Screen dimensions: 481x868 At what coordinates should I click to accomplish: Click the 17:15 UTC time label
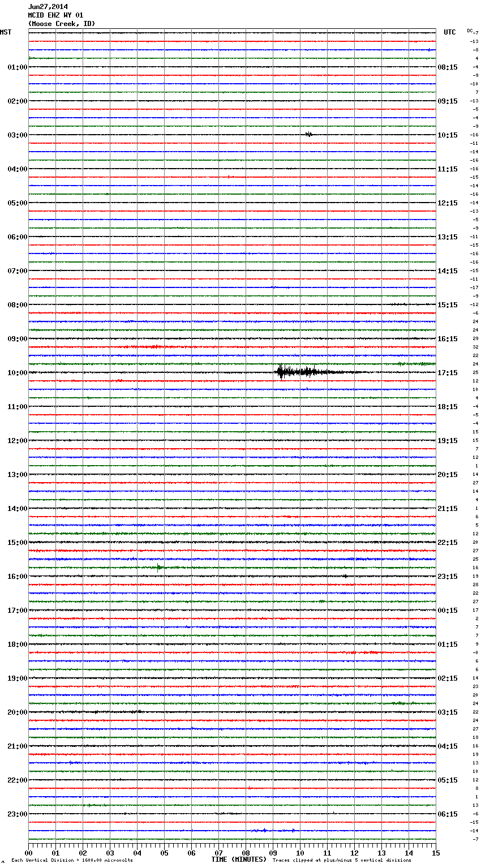pyautogui.click(x=448, y=373)
